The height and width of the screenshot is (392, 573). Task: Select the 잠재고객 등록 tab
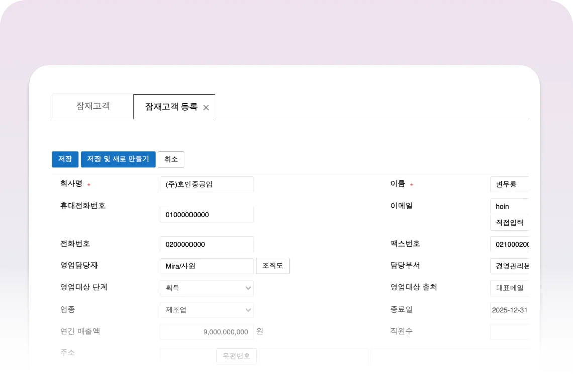click(171, 107)
